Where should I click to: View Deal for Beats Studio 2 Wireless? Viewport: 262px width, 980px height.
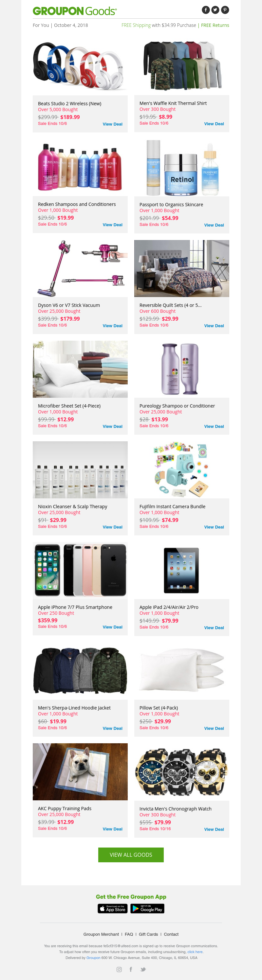[x=113, y=124]
